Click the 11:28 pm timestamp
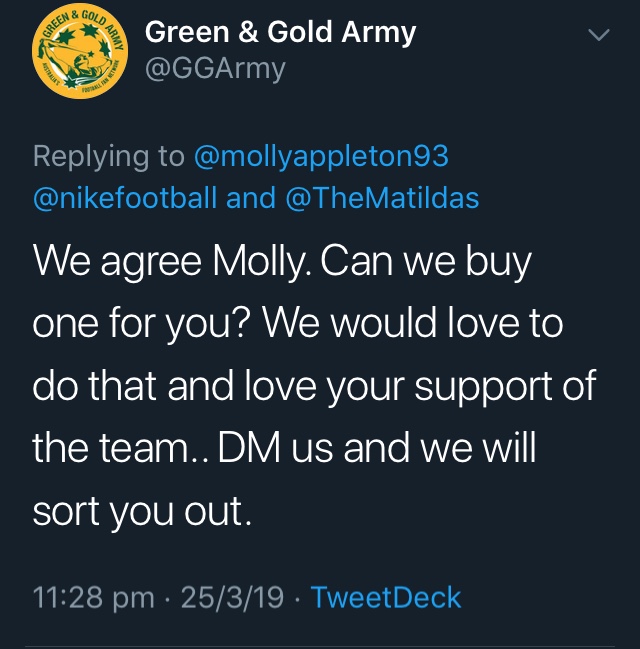Viewport: 640px width, 649px height. [x=93, y=598]
